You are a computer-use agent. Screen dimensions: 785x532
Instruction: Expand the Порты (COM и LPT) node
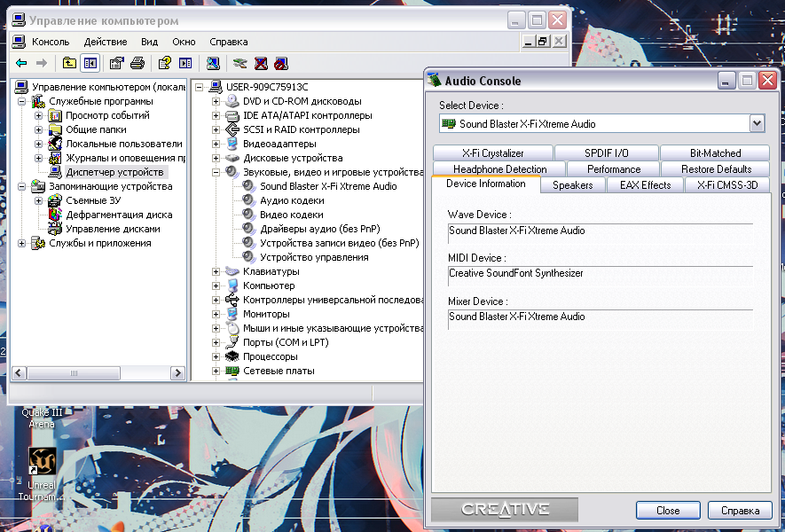pyautogui.click(x=216, y=343)
